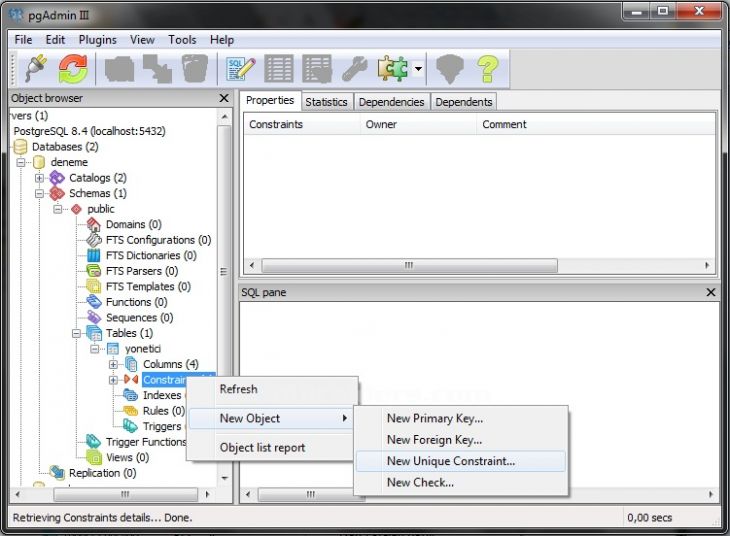Choose Refresh in the context menu

[x=274, y=389]
